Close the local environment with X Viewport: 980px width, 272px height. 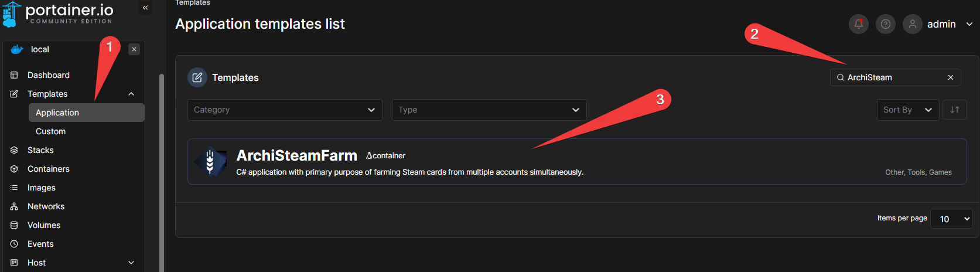pos(134,49)
